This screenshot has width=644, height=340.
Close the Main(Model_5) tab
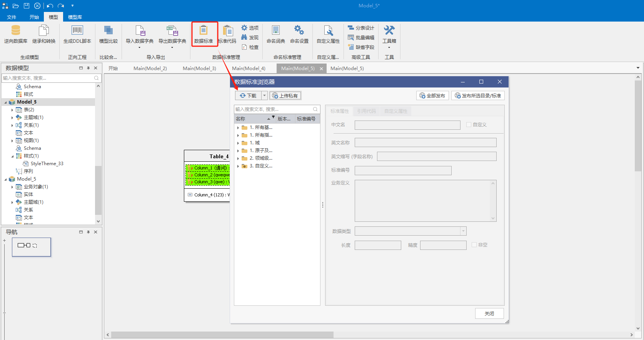(321, 69)
